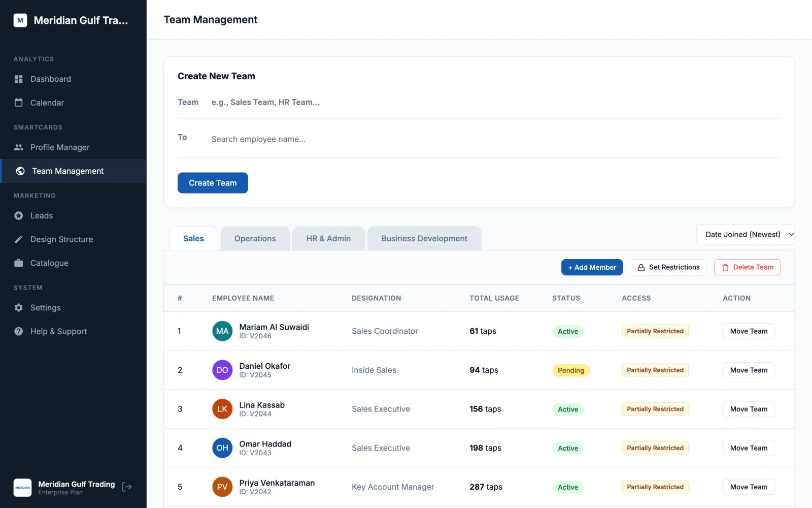812x508 pixels.
Task: Click the logout arrow icon
Action: point(127,487)
